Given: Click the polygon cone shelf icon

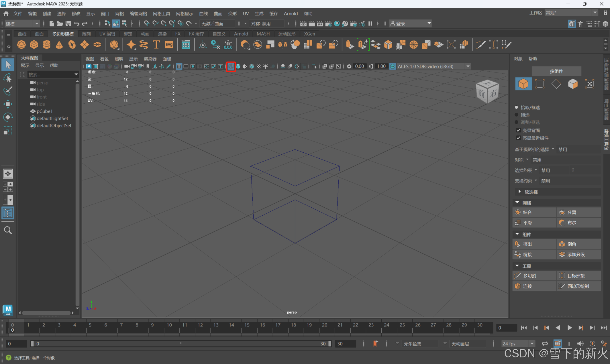Looking at the screenshot, I should tap(59, 44).
